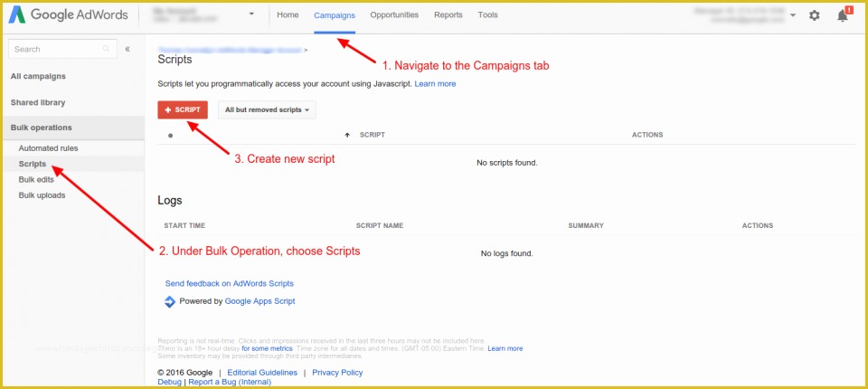Click the Google AdWords logo
The image size is (868, 389).
[68, 15]
